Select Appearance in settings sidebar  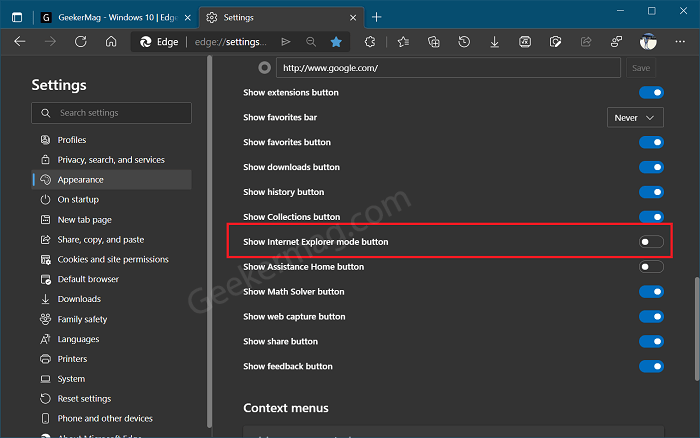click(x=112, y=179)
